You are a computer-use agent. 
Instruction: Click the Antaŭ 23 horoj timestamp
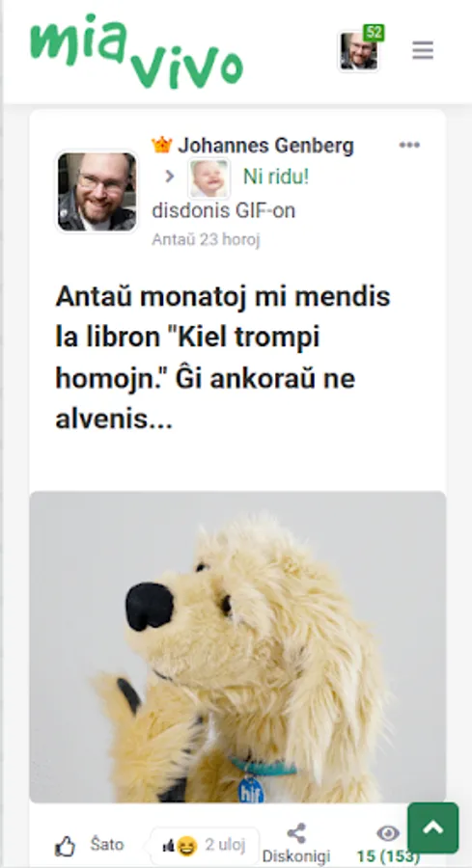point(207,240)
